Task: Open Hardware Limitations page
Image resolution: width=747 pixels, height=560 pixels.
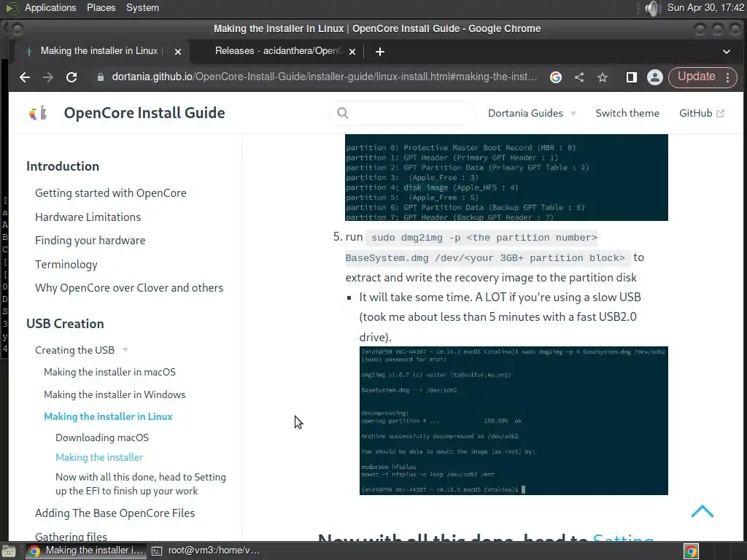Action: click(88, 217)
